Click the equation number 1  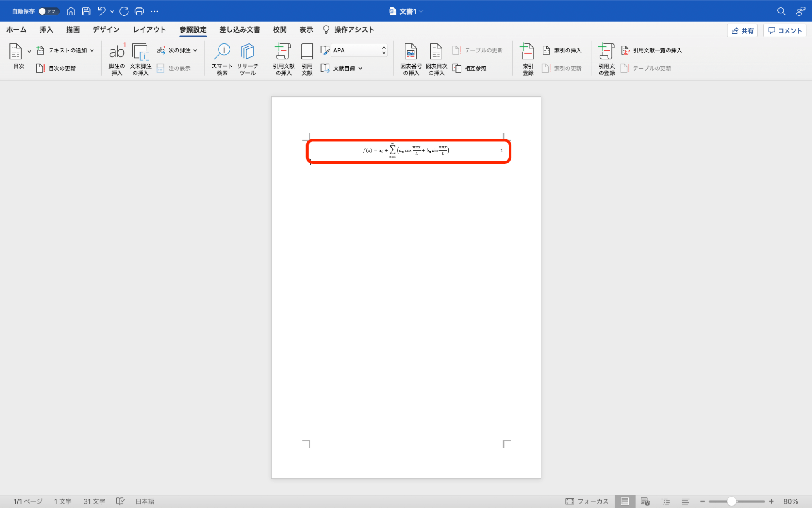coord(502,150)
